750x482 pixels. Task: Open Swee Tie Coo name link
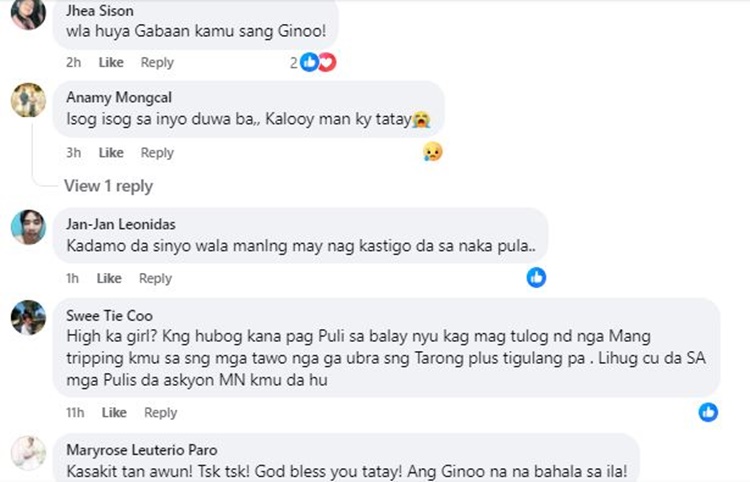pyautogui.click(x=109, y=316)
